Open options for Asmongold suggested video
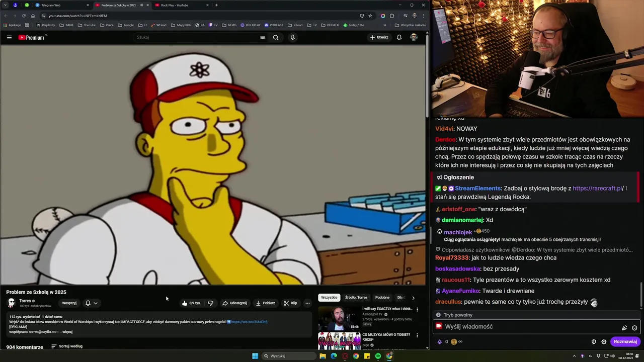 417,309
